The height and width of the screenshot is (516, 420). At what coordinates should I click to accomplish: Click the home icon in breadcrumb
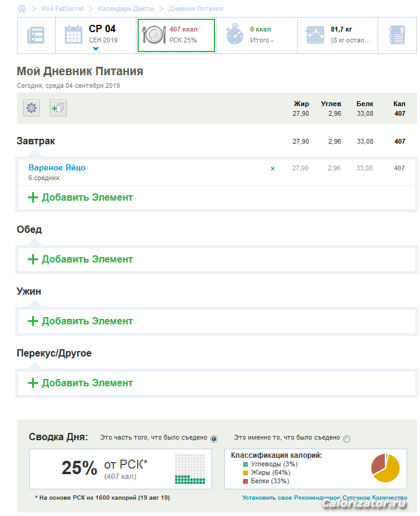point(22,8)
